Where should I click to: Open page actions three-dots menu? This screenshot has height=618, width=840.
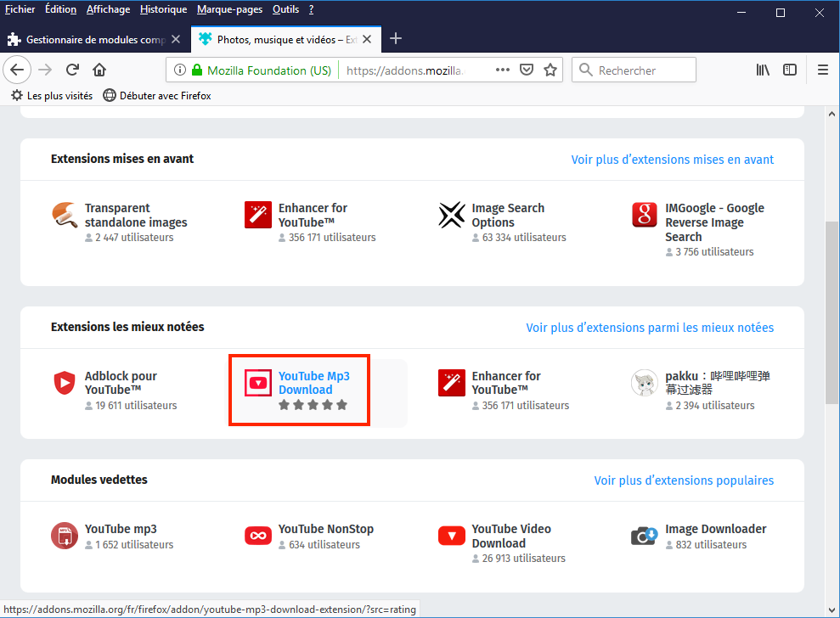(503, 70)
